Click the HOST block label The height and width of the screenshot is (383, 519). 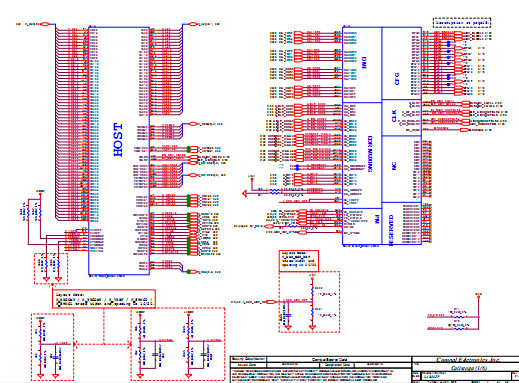click(118, 140)
